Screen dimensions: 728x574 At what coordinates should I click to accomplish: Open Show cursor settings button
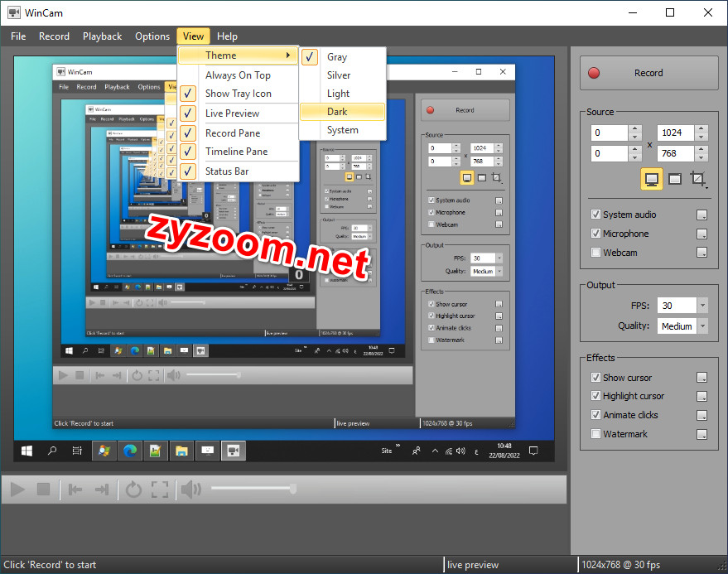coord(702,377)
